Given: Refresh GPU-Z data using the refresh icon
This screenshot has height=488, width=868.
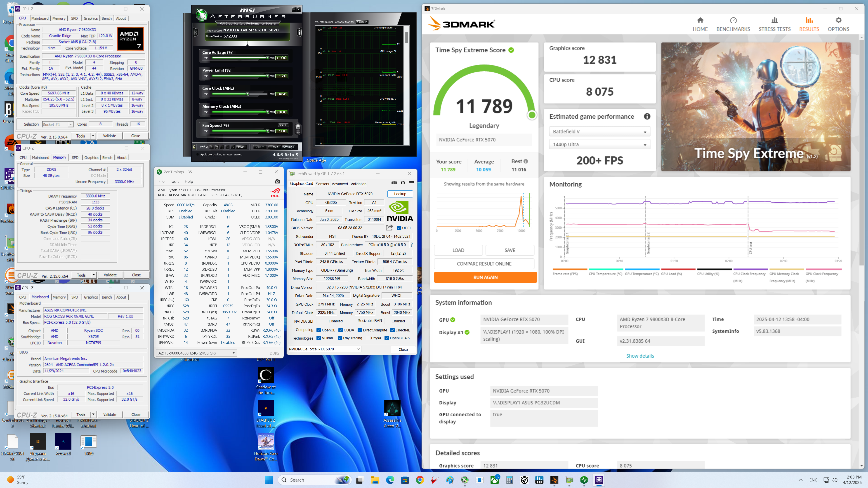Looking at the screenshot, I should (403, 183).
